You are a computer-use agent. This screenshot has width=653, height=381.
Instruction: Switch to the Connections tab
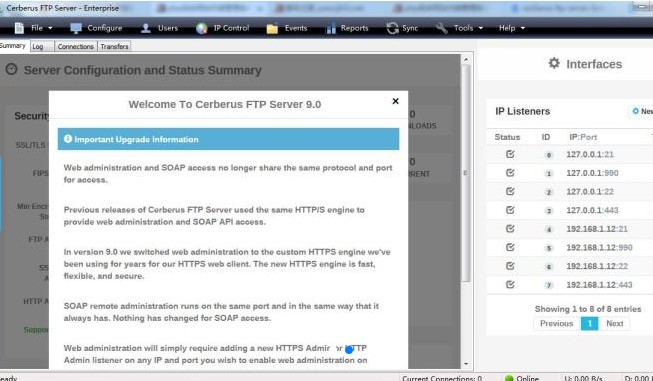click(75, 47)
